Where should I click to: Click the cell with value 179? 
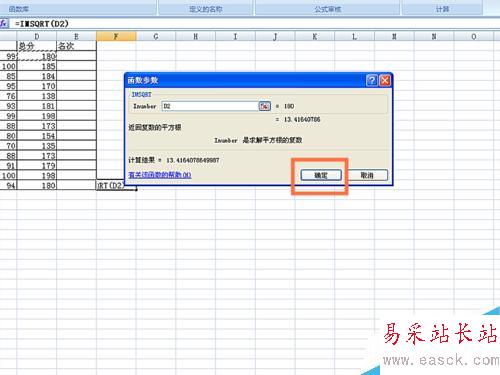tap(37, 166)
